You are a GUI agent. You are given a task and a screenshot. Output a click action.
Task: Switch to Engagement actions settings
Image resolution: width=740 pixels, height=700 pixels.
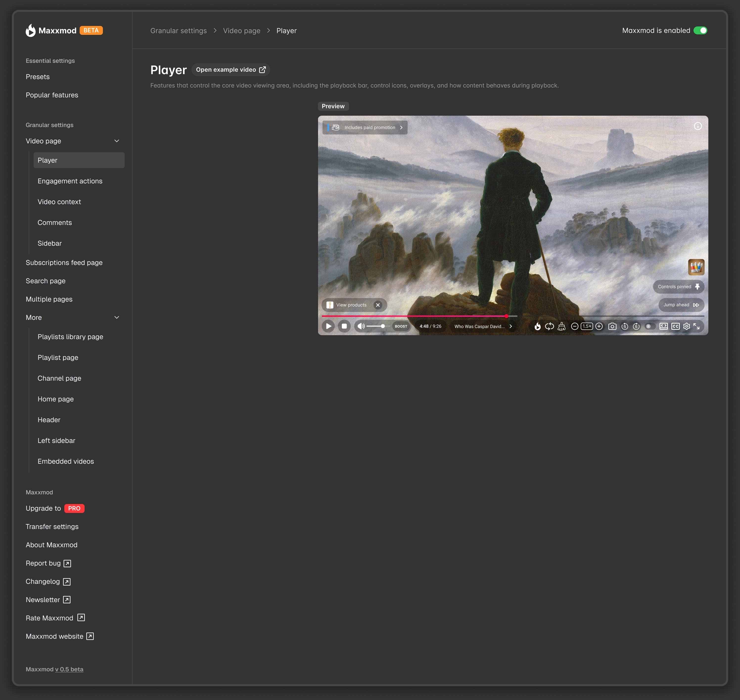[x=70, y=181]
